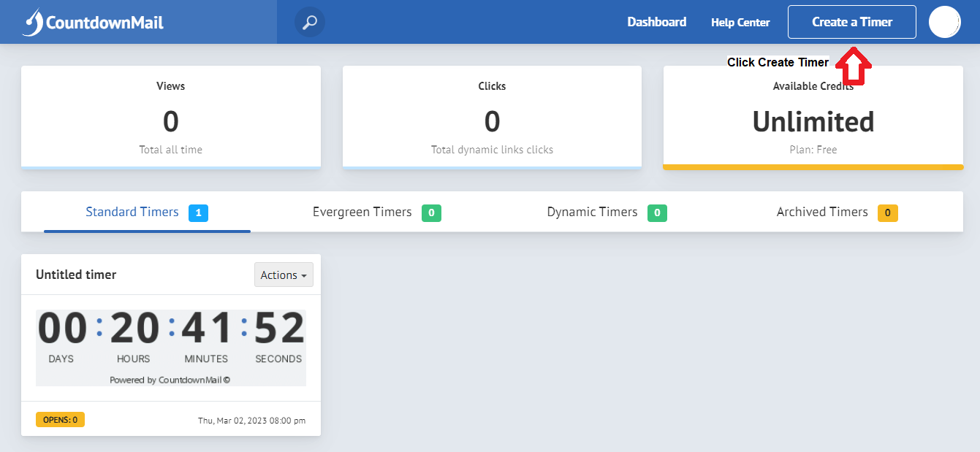
Task: Click the Clicks statistics card
Action: [492, 118]
